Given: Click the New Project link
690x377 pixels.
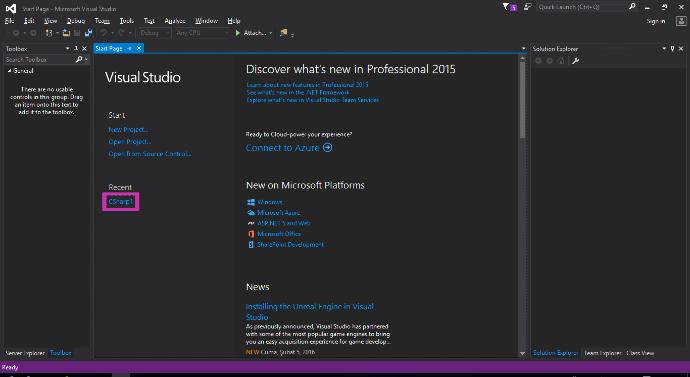Looking at the screenshot, I should click(128, 129).
